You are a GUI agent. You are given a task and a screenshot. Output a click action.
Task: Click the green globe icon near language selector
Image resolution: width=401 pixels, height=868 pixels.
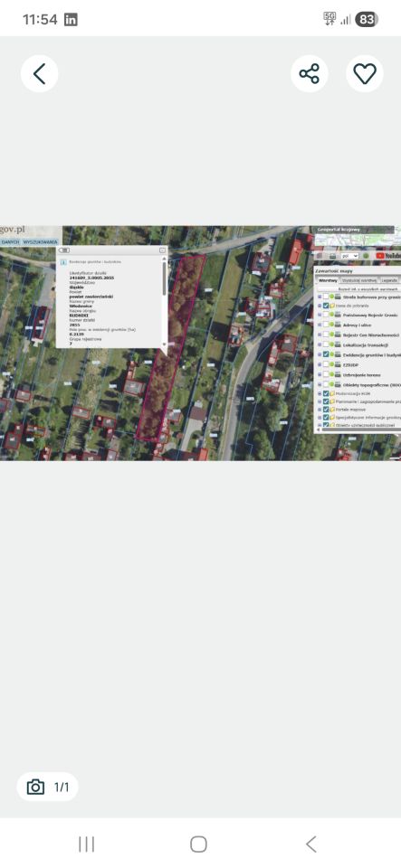click(x=367, y=256)
